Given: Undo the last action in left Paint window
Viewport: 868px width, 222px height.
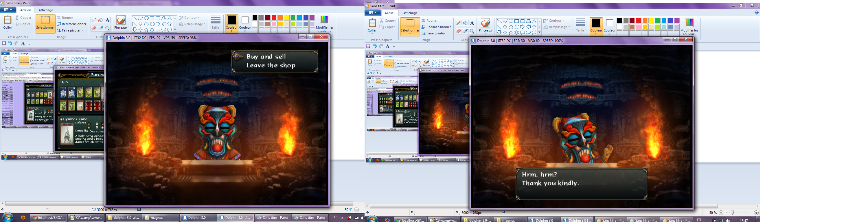Looking at the screenshot, I should [10, 43].
